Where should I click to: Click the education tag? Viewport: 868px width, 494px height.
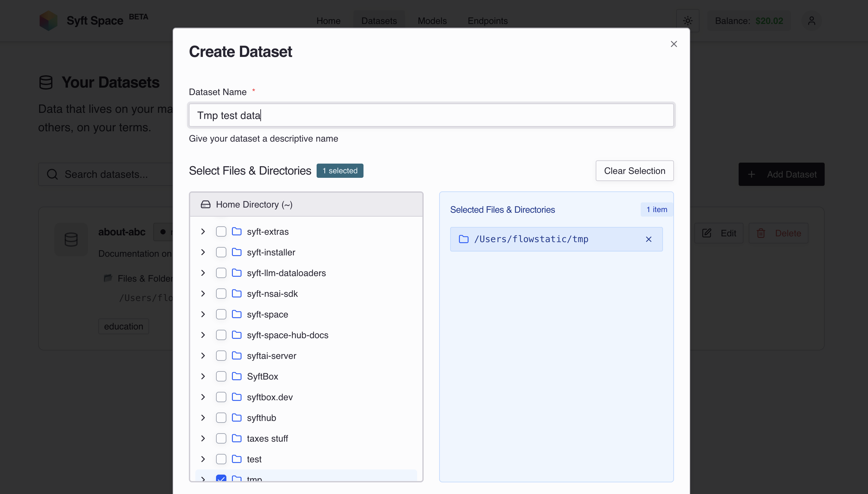(124, 327)
